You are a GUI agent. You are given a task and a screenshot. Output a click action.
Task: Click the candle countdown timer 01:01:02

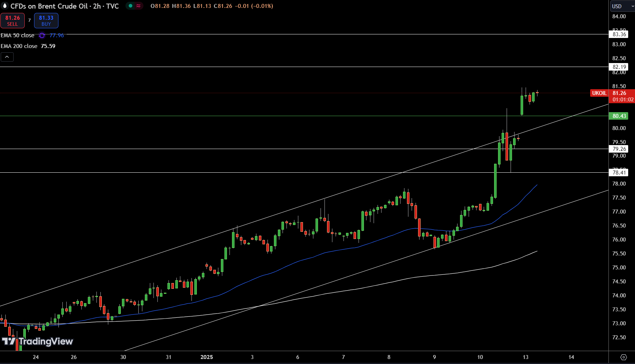coord(623,100)
